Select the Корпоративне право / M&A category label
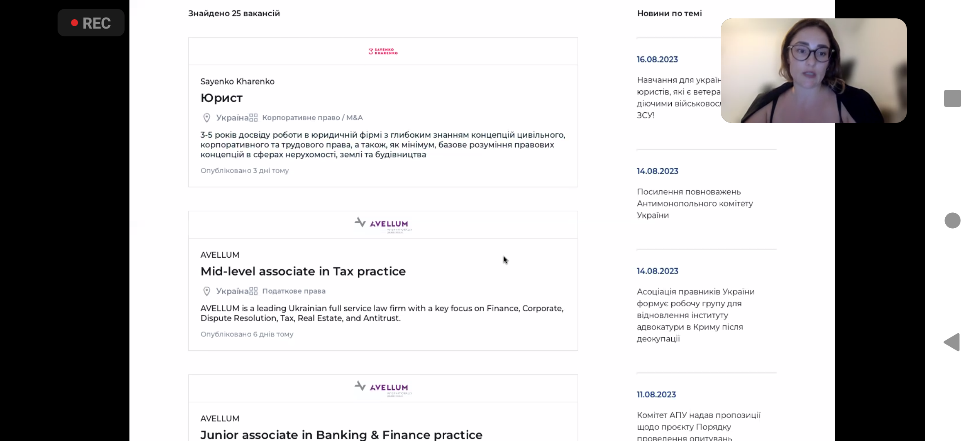 click(x=312, y=118)
